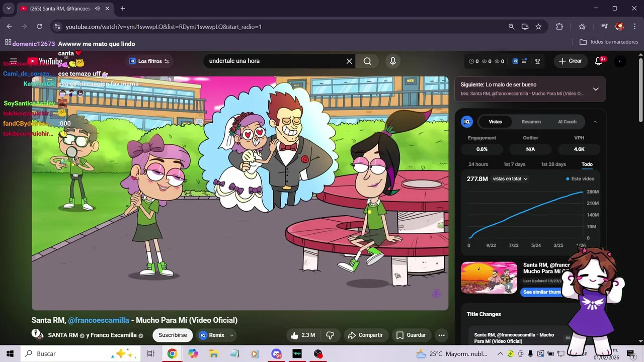644x362 pixels.
Task: Click the sunset video thumbnail in vidIQ panel
Action: pyautogui.click(x=489, y=278)
